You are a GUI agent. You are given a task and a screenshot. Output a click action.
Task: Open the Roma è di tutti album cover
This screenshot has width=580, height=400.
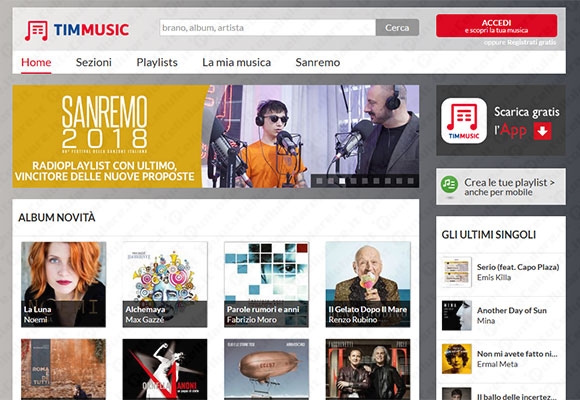(x=63, y=369)
